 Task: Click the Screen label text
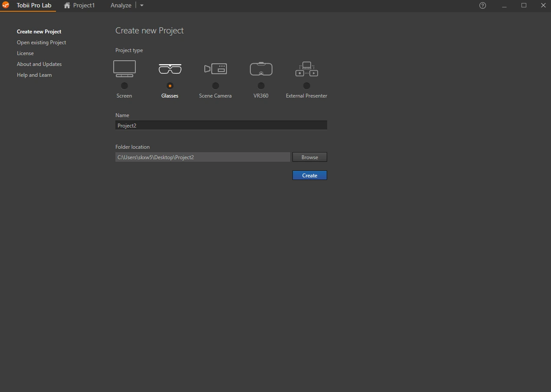click(x=125, y=96)
